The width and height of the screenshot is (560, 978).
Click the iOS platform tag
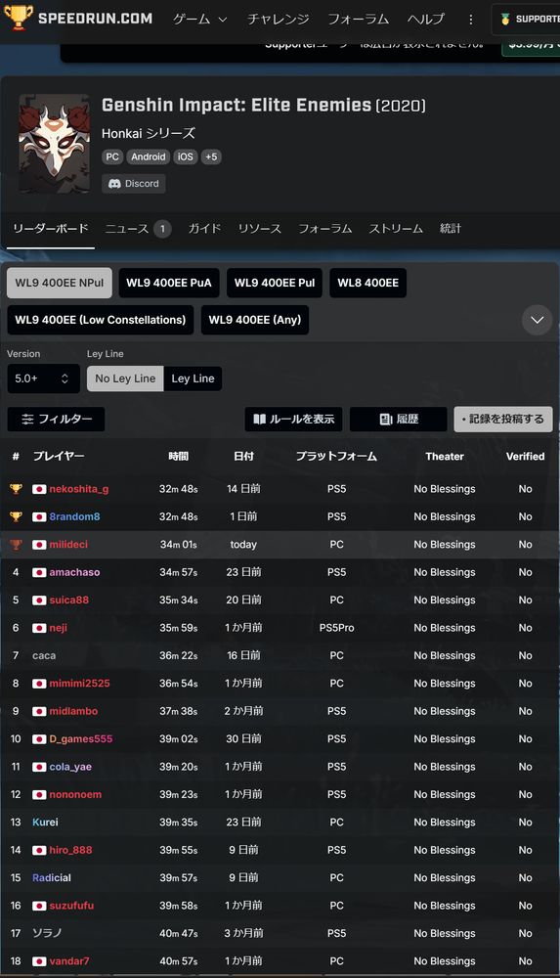tap(186, 156)
